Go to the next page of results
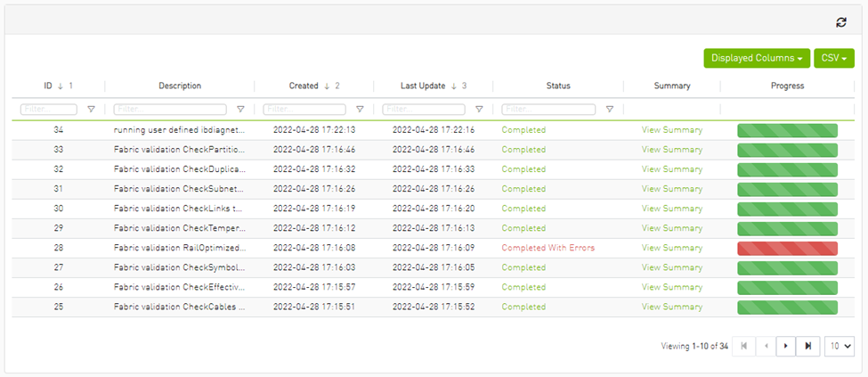 pos(785,346)
